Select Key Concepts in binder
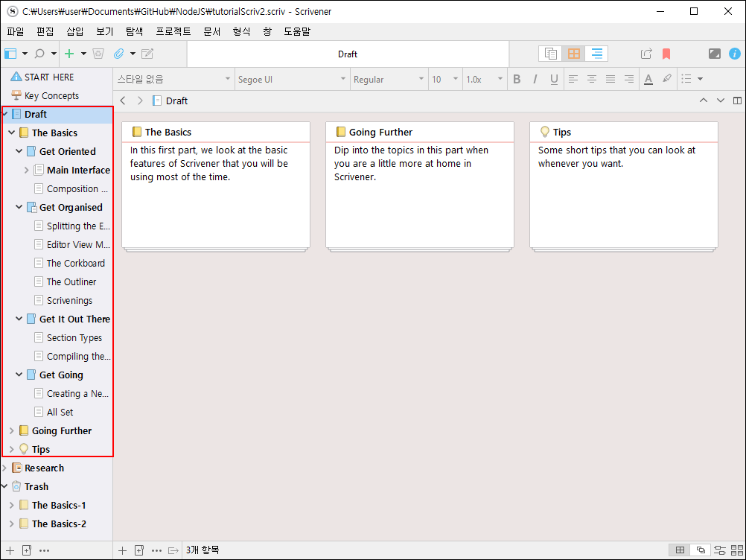 pyautogui.click(x=51, y=95)
